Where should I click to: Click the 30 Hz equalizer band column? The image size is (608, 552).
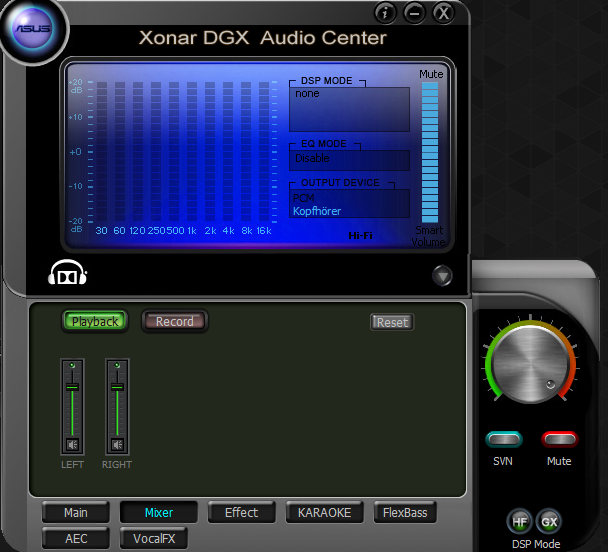[x=102, y=152]
